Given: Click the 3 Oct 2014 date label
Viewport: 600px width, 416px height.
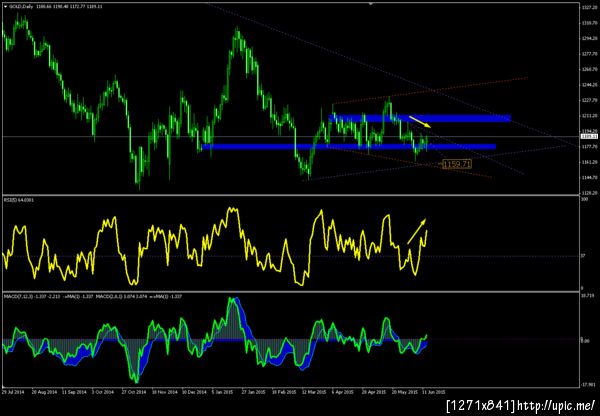Looking at the screenshot, I should click(103, 392).
